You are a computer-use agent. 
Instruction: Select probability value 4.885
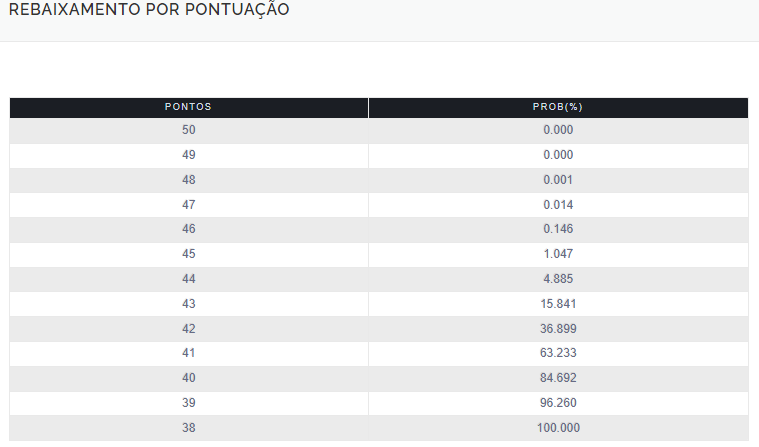coord(558,279)
